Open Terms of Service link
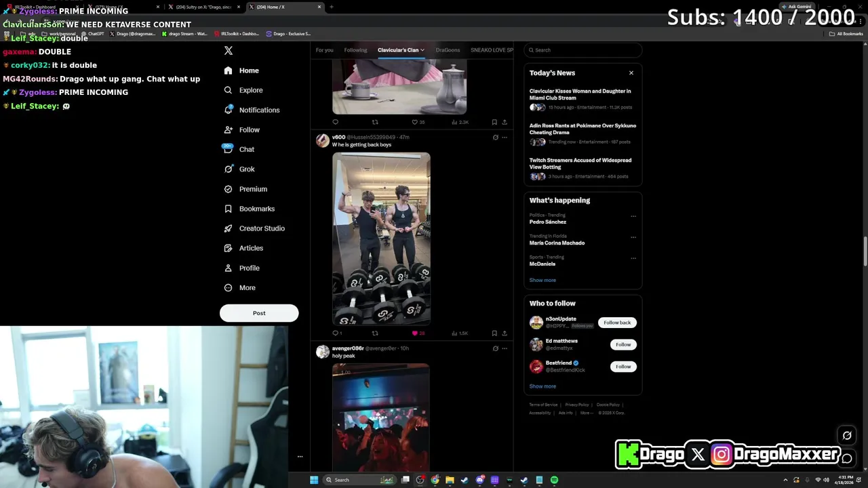The width and height of the screenshot is (868, 488). (x=543, y=405)
